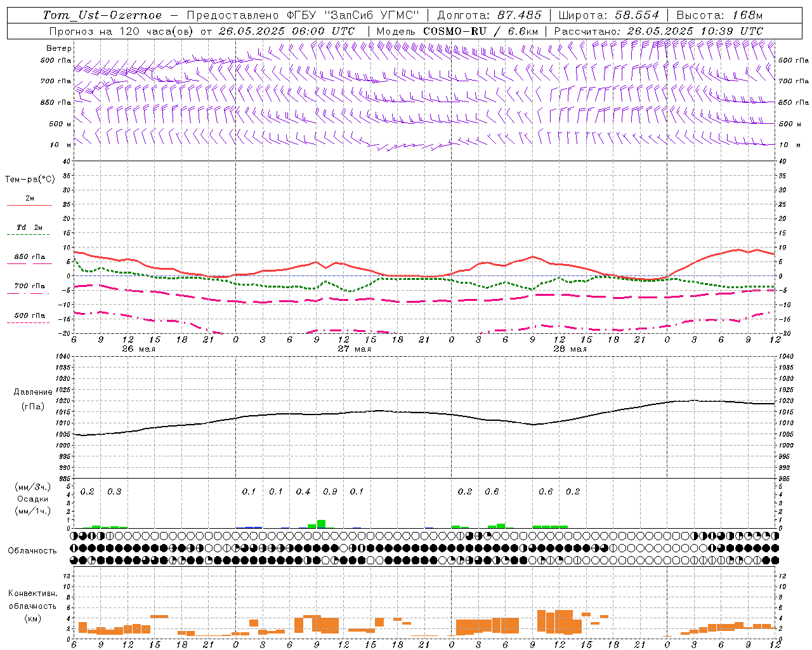Screen dimensions: 812x650
Task: Click the 850 гПа temperature legend entry
Action: tap(29, 257)
